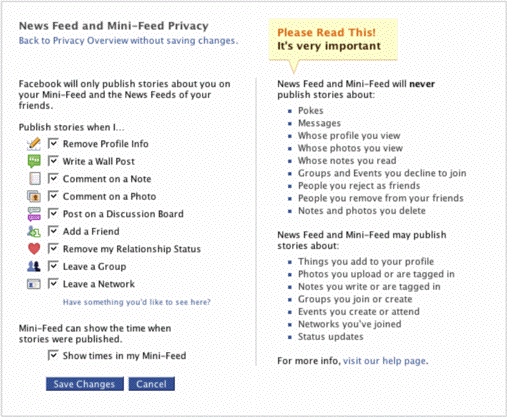Image resolution: width=507 pixels, height=417 pixels.
Task: Uncheck the Leave a Group option
Action: click(x=53, y=266)
